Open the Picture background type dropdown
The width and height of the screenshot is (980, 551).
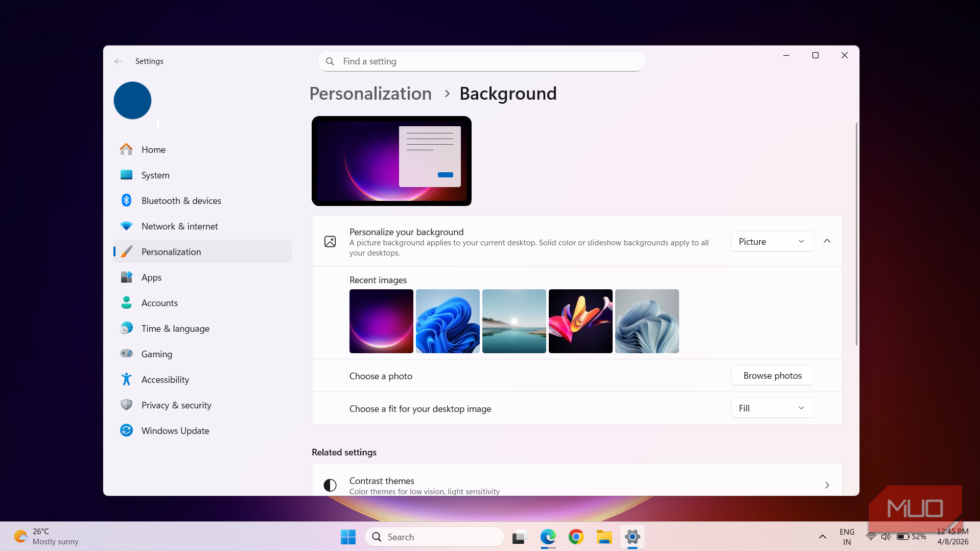point(772,241)
